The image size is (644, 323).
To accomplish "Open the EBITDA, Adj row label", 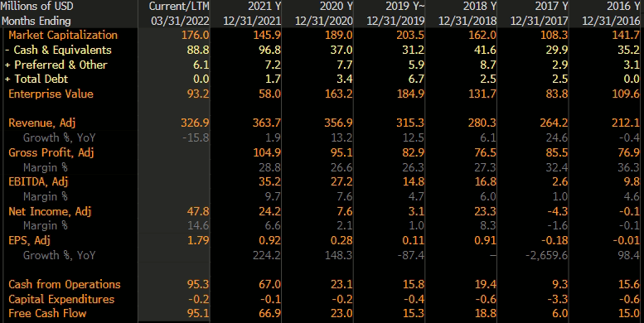I will point(38,181).
